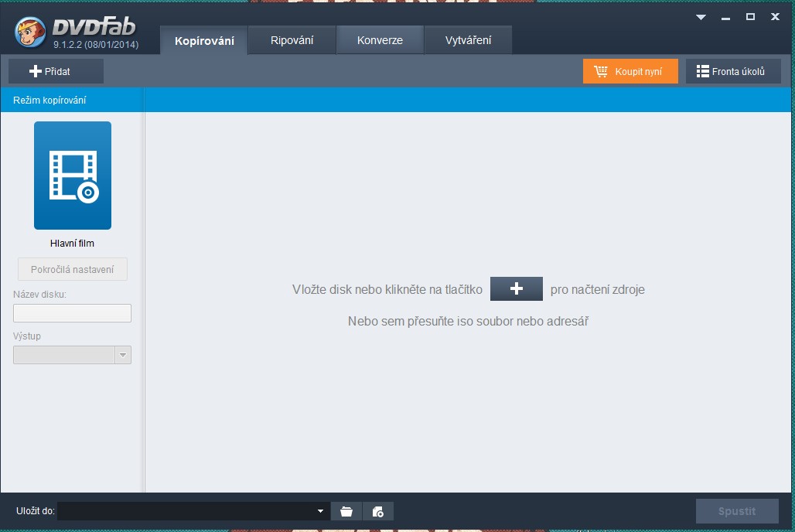Click the large plus button to load source
Image resolution: width=795 pixels, height=532 pixels.
pyautogui.click(x=516, y=288)
